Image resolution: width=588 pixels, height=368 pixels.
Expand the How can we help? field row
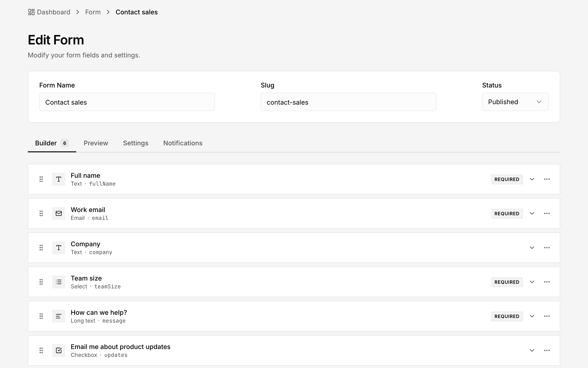(532, 316)
